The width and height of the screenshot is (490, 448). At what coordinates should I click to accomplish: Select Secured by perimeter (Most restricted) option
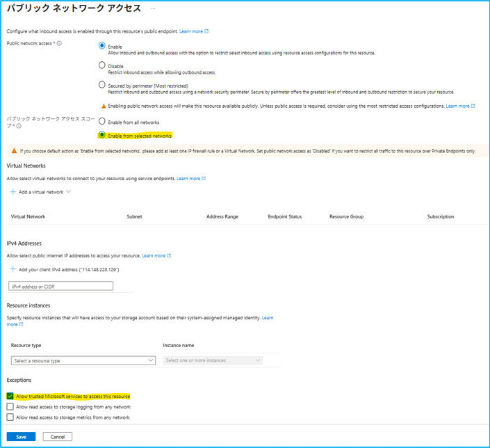(x=102, y=85)
